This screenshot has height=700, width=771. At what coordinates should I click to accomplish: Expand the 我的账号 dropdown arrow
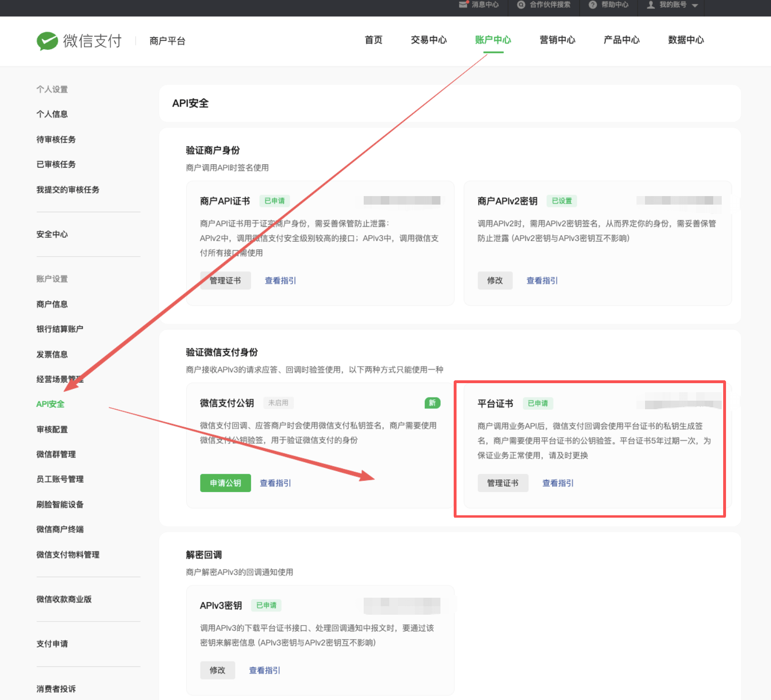click(695, 6)
